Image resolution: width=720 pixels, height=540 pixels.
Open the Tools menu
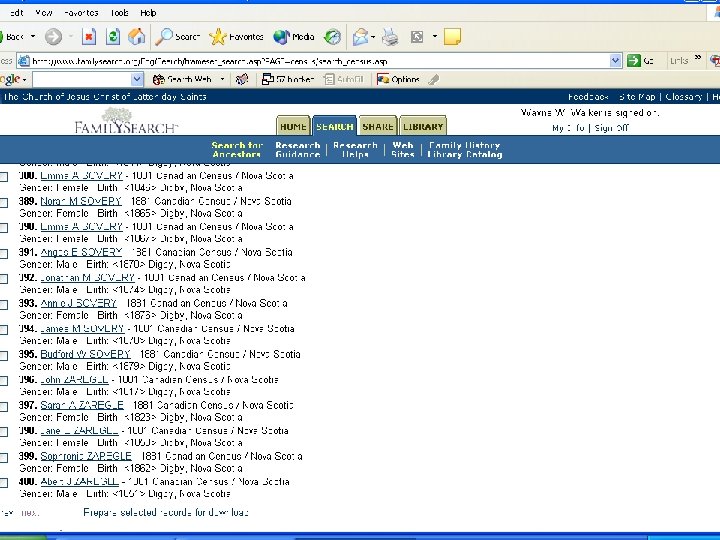(x=119, y=13)
